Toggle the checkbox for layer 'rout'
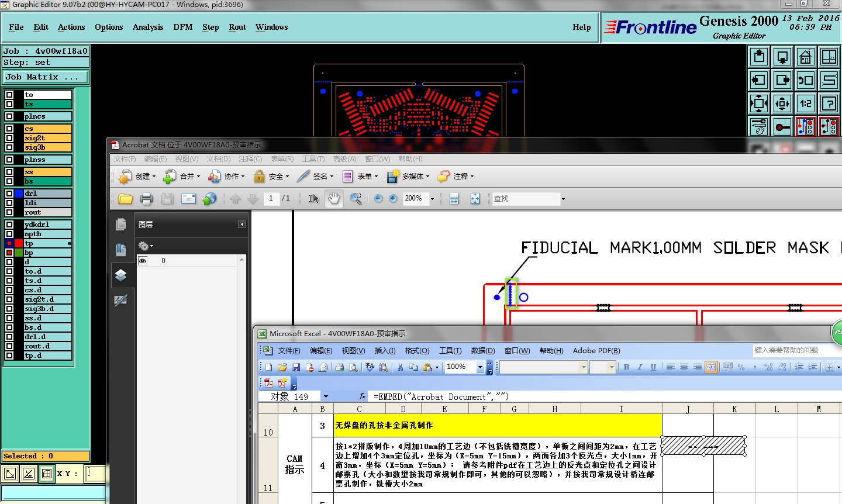 [9, 212]
